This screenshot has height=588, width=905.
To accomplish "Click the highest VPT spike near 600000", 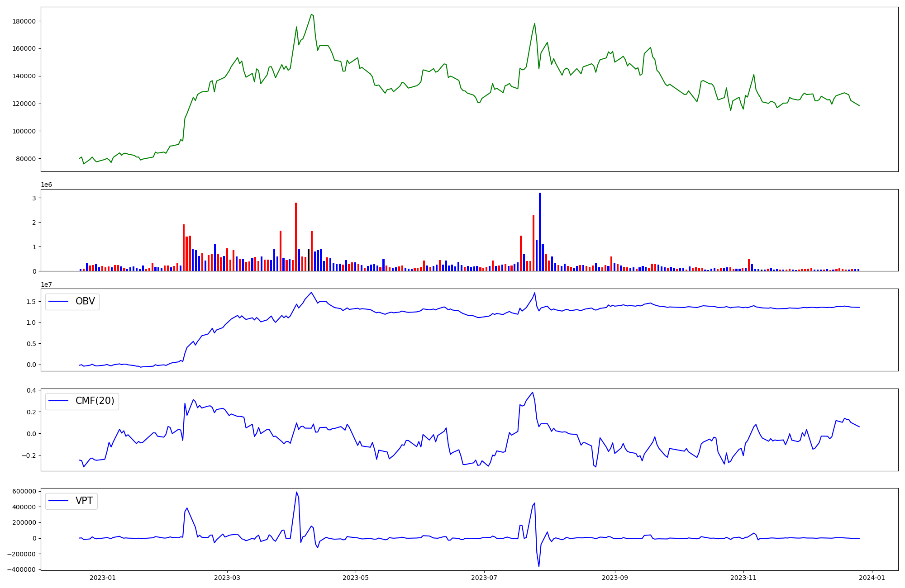I will 296,492.
